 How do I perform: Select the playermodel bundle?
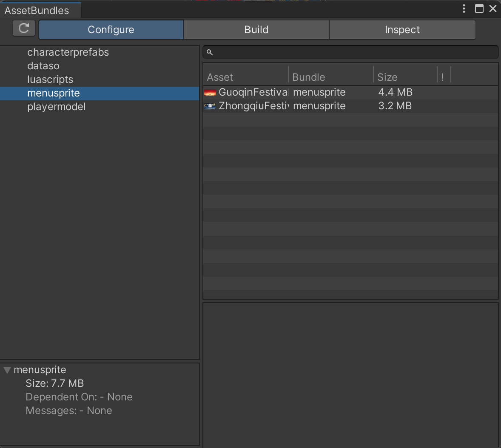point(100,107)
